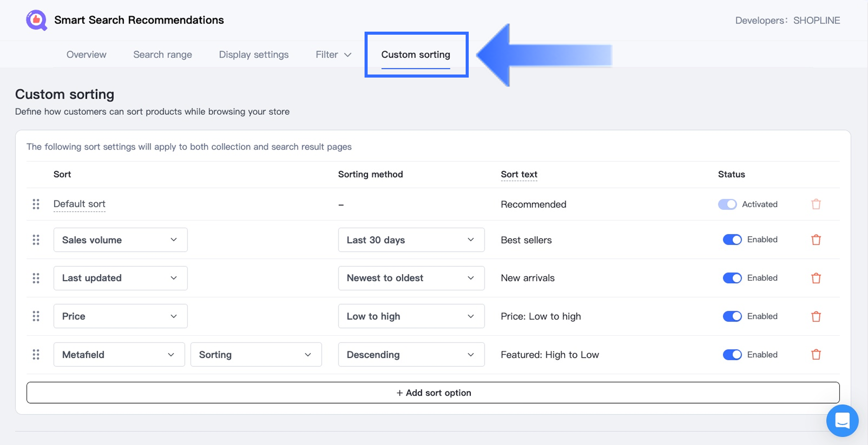Switch to the Overview tab

[x=86, y=55]
